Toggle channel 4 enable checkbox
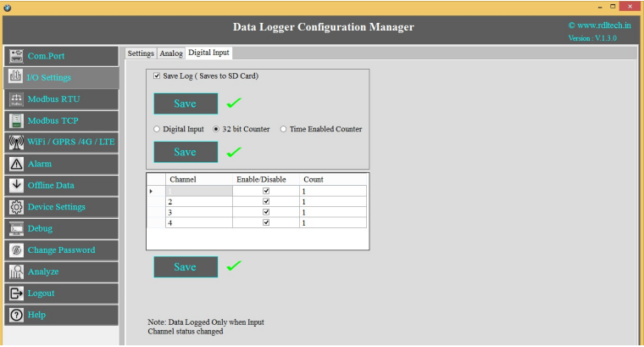This screenshot has width=644, height=347. tap(266, 222)
